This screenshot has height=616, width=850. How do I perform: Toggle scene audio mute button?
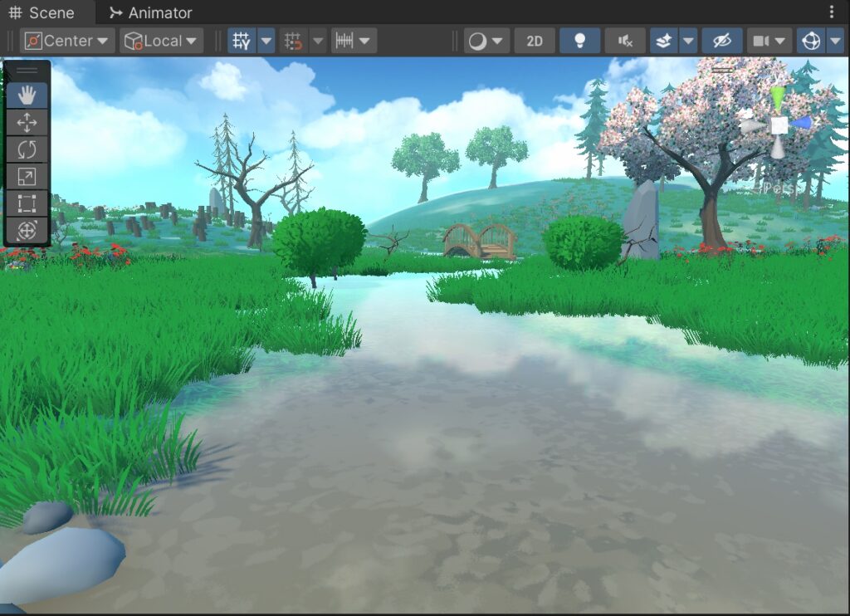pos(625,41)
